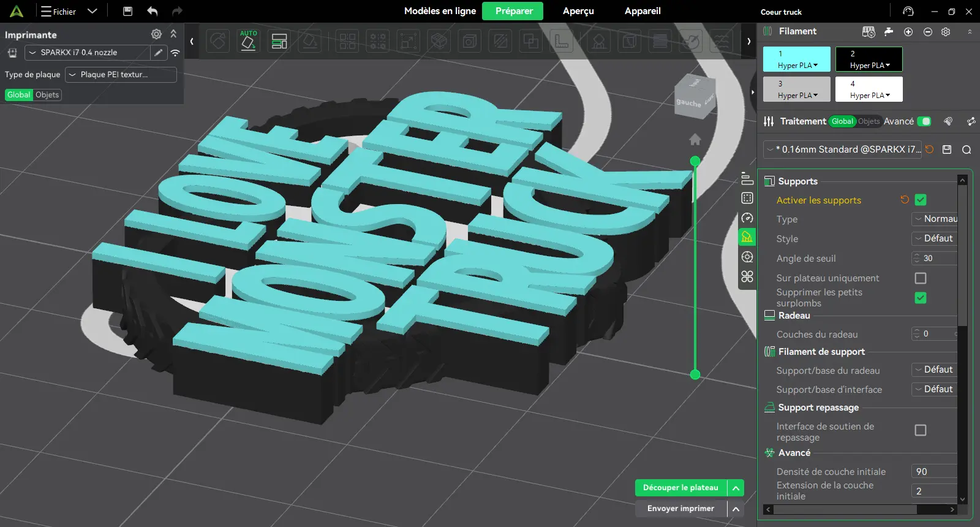The width and height of the screenshot is (980, 527).
Task: Click the Envoyer imprimer button
Action: [x=680, y=509]
